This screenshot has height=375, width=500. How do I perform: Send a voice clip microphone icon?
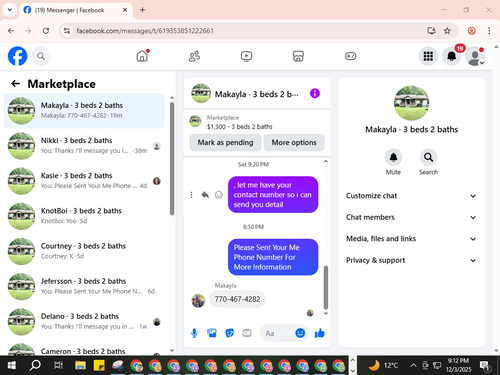point(194,333)
